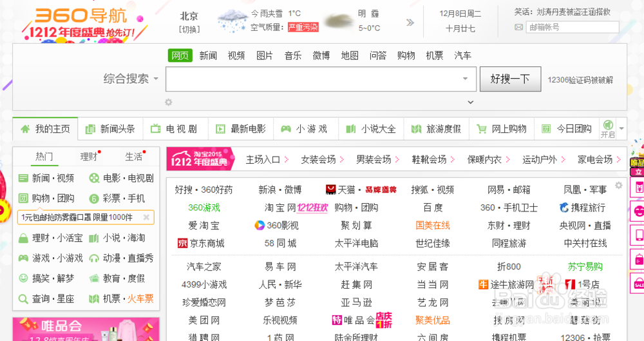
Task: Open the dropdown arrow after 开启 on the nav bar
Action: coord(621,129)
